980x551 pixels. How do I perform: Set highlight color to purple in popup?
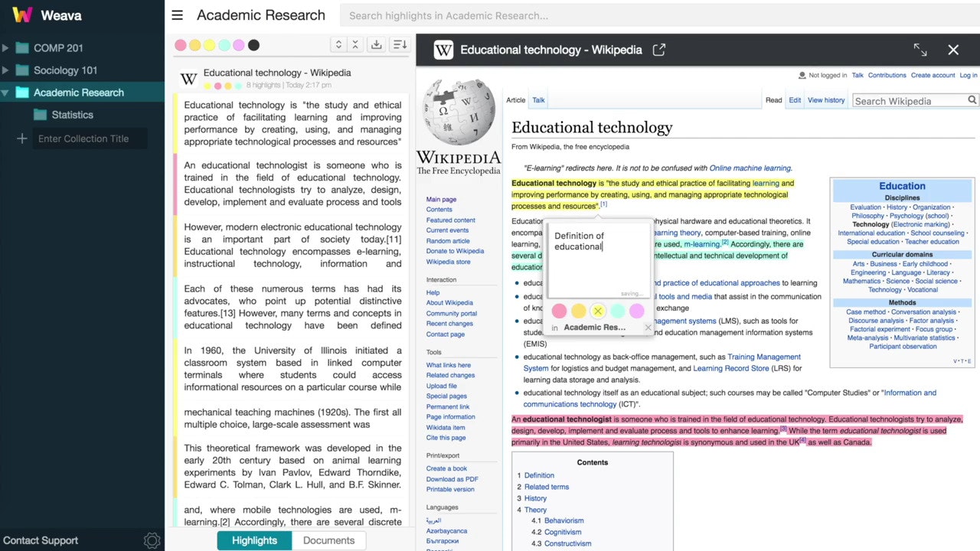(637, 311)
